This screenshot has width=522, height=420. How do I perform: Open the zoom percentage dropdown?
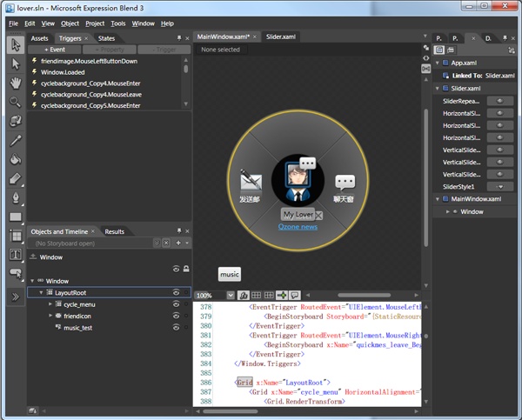click(x=230, y=296)
